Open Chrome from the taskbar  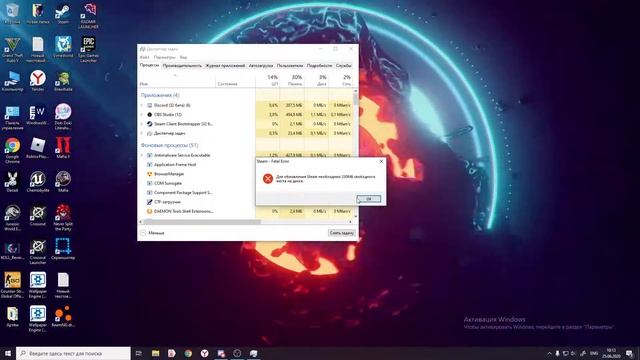[x=188, y=353]
